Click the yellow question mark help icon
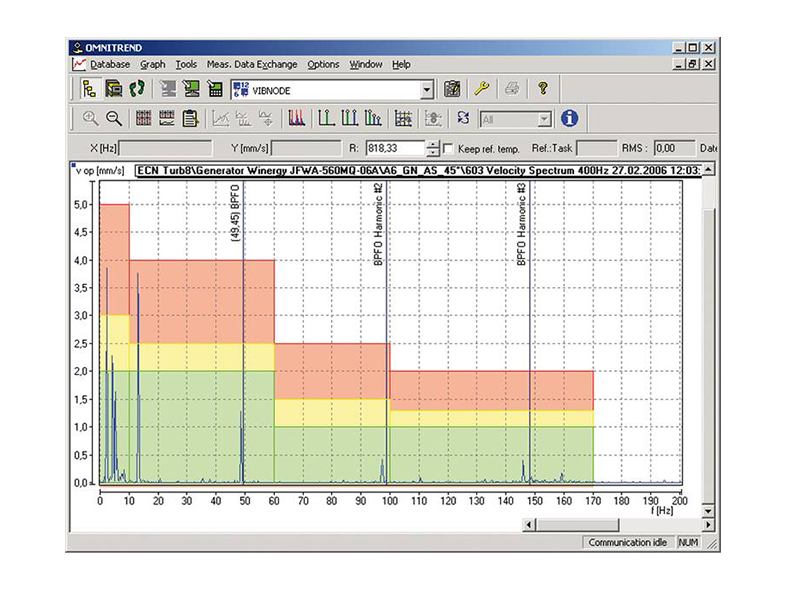The height and width of the screenshot is (600, 800). tap(542, 89)
